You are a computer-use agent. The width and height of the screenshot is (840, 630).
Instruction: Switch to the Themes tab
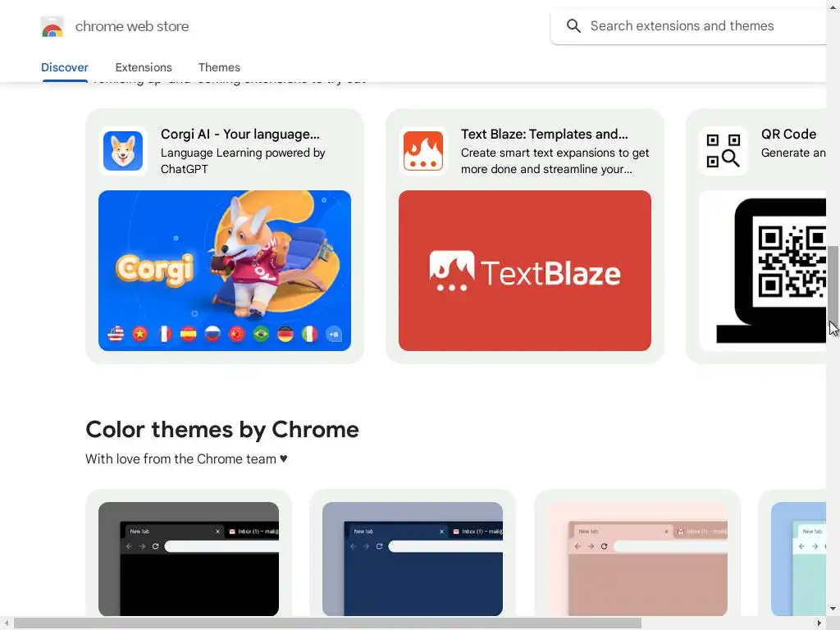coord(219,67)
